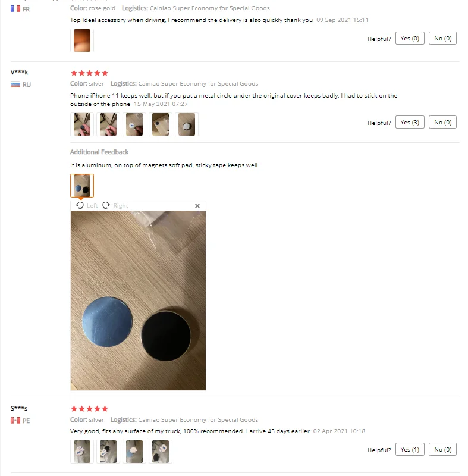Screen dimensions: 468x476
Task: Open second photo in S***s review
Action: click(x=108, y=452)
